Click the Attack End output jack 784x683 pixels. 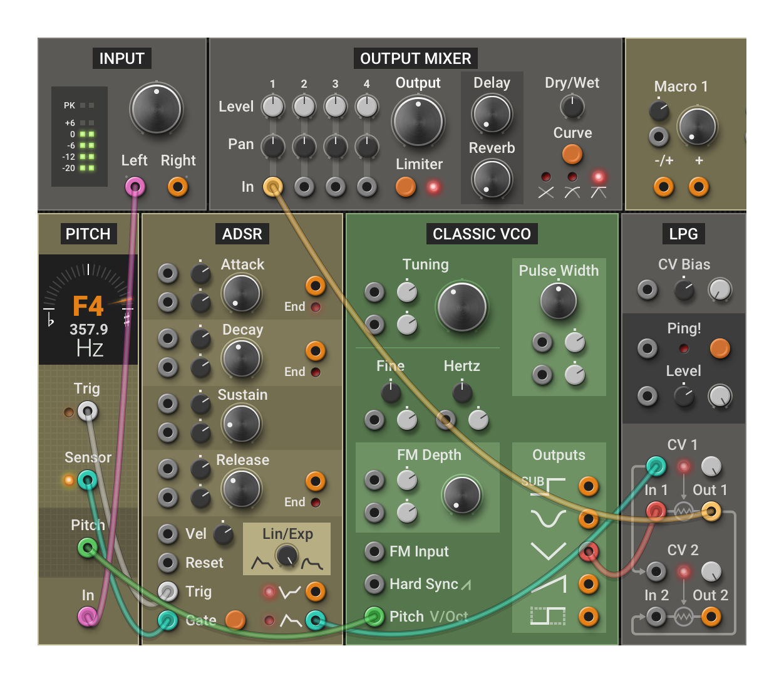tap(316, 286)
